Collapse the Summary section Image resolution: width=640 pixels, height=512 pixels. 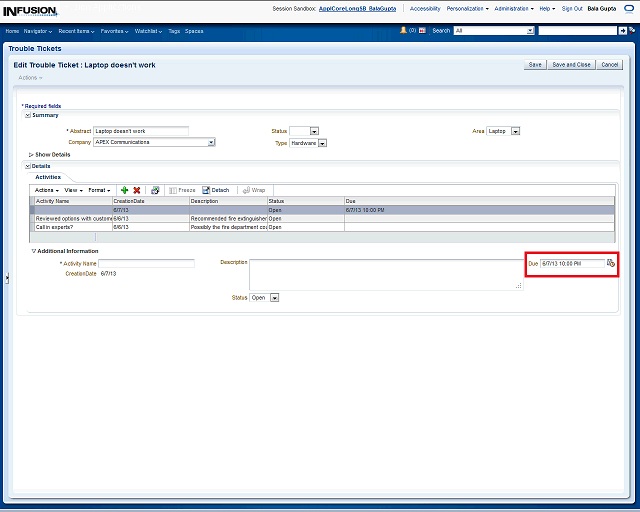pos(27,115)
